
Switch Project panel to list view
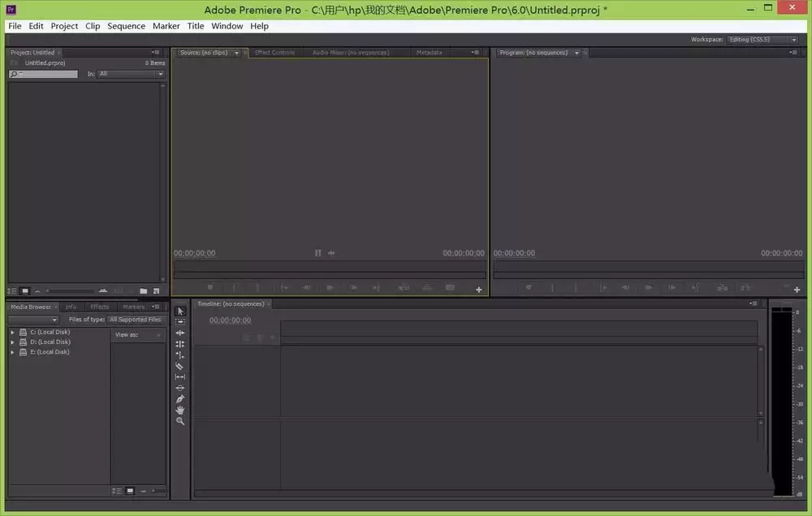[12, 290]
